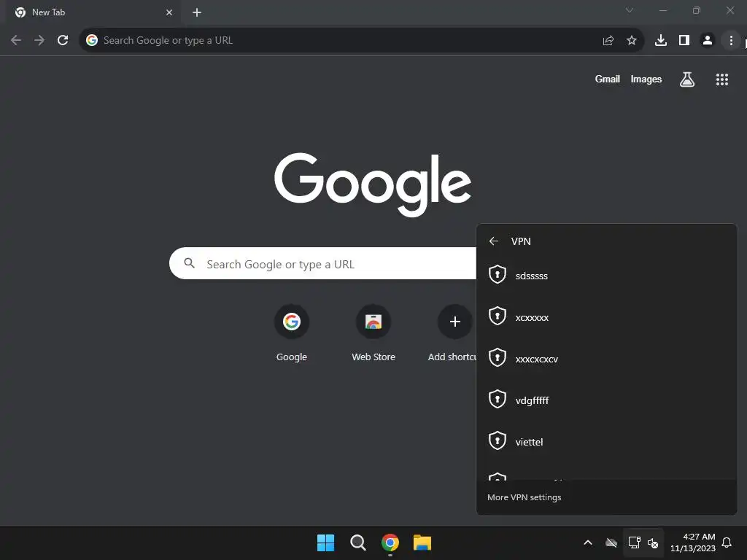Click the Google icon in the address bar
The height and width of the screenshot is (560, 747).
tap(91, 41)
